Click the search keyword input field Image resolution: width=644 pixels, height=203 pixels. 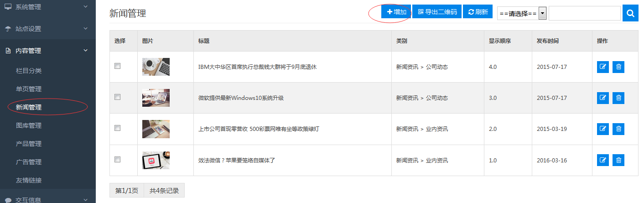pos(584,13)
